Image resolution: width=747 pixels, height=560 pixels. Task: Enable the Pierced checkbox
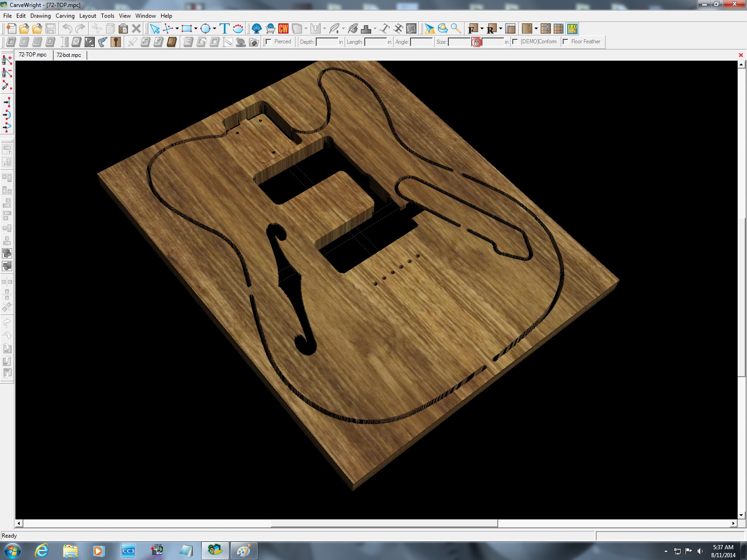(268, 42)
